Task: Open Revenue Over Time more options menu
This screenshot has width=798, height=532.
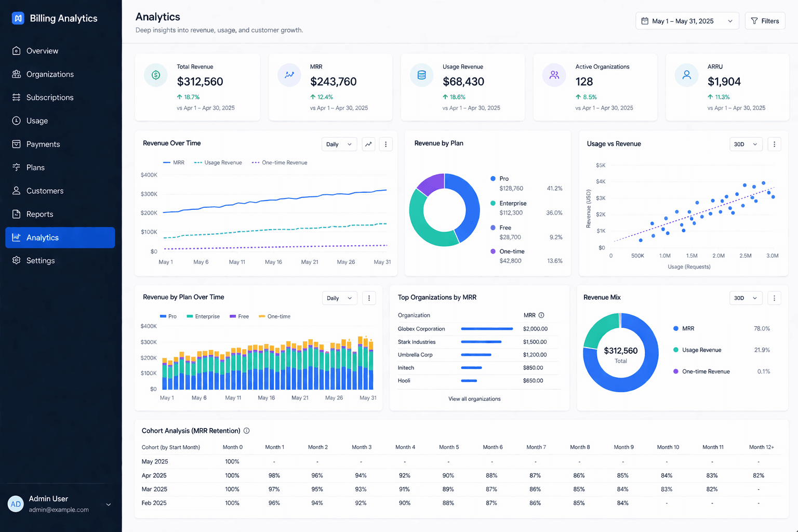Action: [385, 144]
